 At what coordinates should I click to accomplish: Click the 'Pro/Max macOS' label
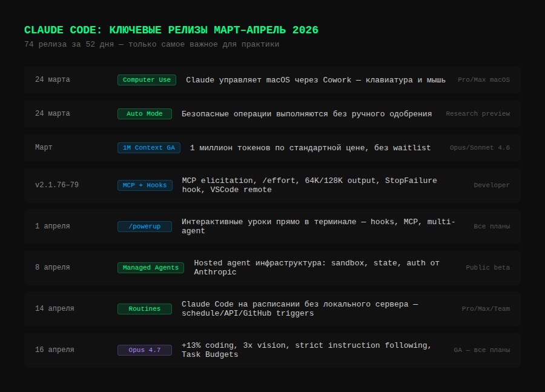click(483, 79)
